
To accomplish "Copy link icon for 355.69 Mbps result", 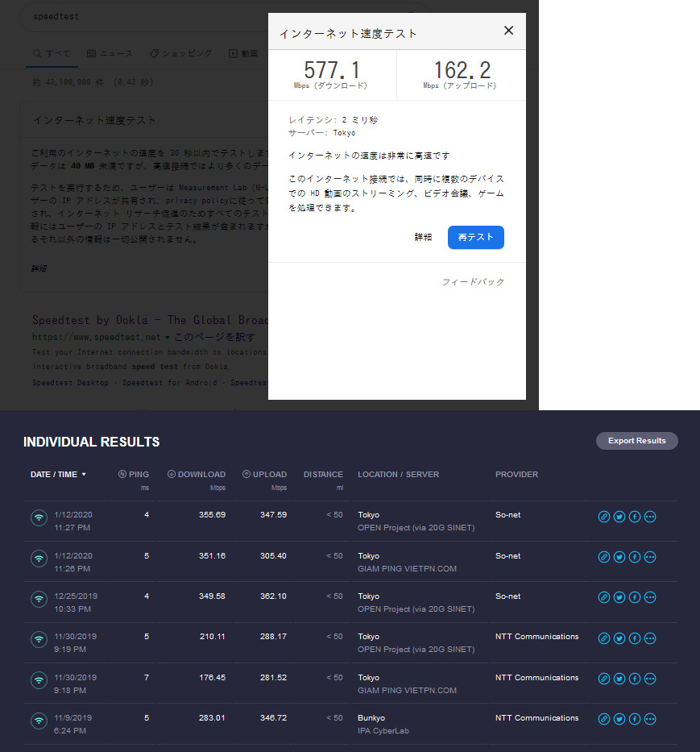I will 604,517.
